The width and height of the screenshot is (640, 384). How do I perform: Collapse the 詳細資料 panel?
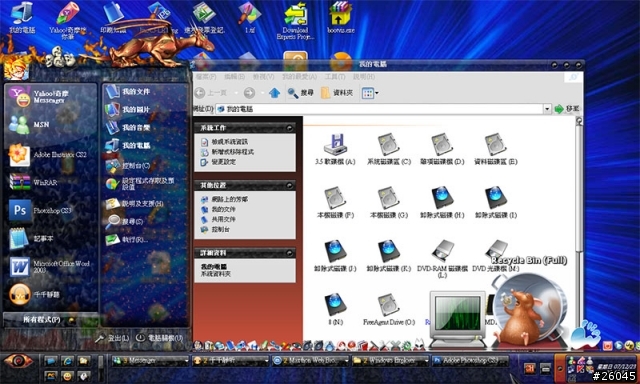pyautogui.click(x=289, y=253)
